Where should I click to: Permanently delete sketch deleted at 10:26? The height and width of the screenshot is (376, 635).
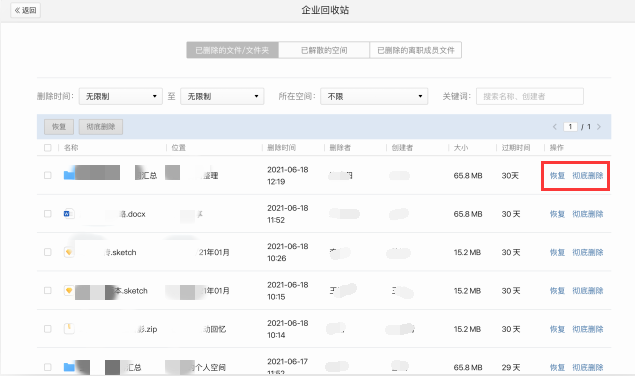coord(588,252)
